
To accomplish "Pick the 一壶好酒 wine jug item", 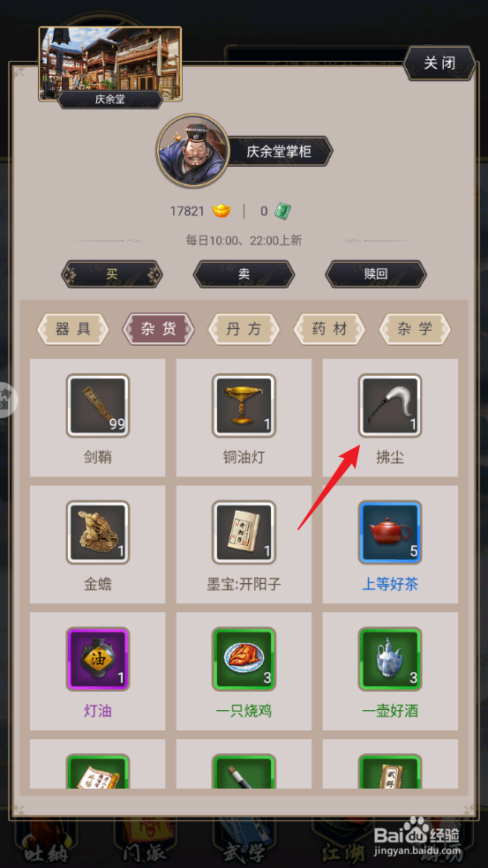I will (x=390, y=671).
